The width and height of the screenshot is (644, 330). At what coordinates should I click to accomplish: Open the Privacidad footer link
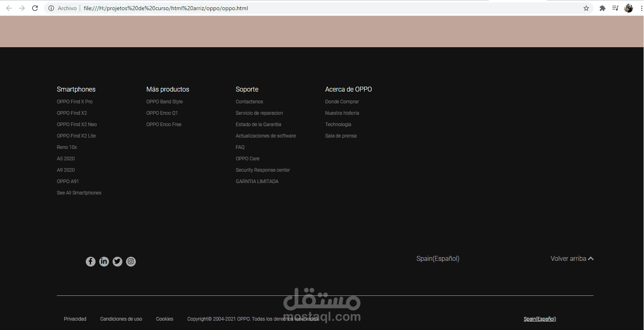click(75, 319)
